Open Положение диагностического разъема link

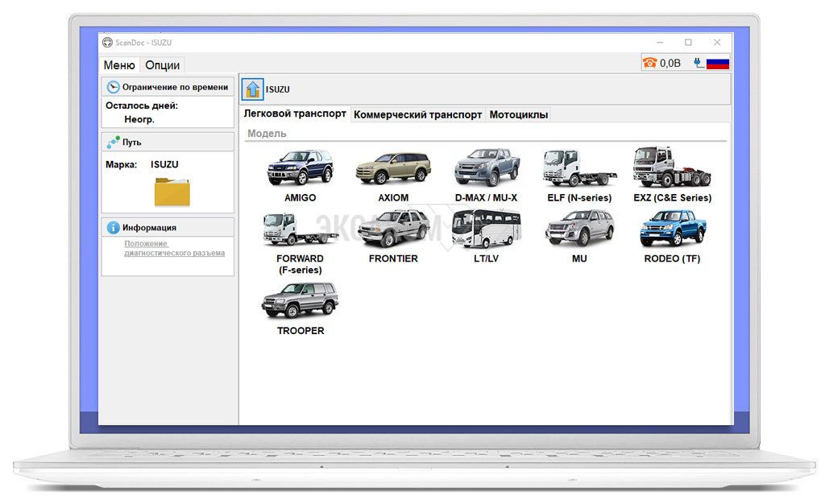[x=174, y=248]
